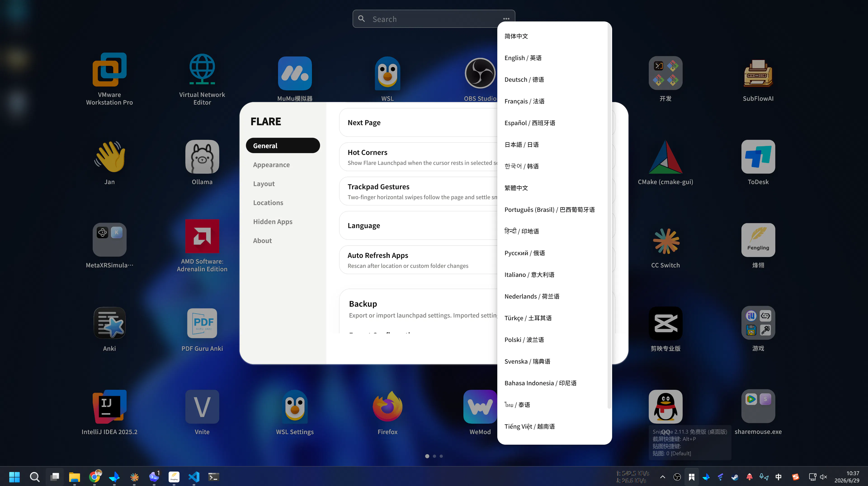The width and height of the screenshot is (868, 486).
Task: Select 简体中文 from the language list
Action: (x=553, y=36)
